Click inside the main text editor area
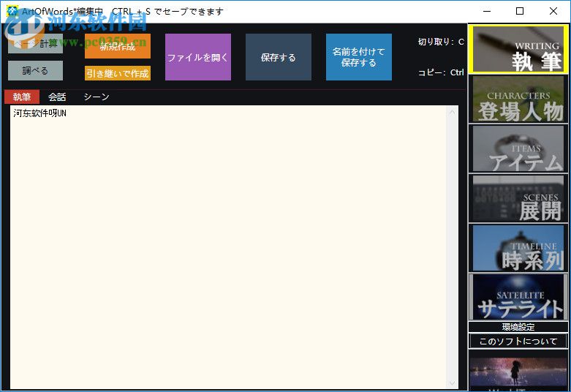This screenshot has width=571, height=392. click(229, 248)
